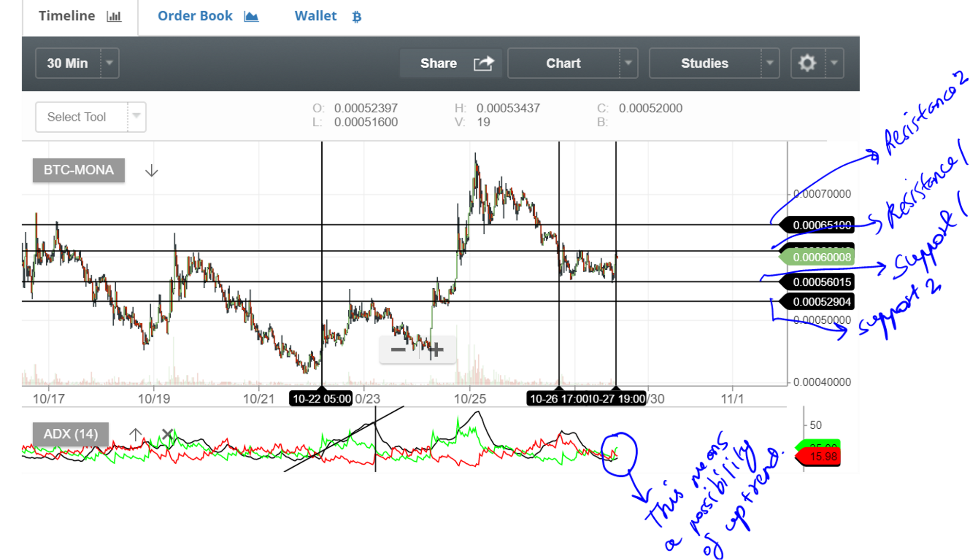969x560 pixels.
Task: Click the Order Book area chart icon
Action: pyautogui.click(x=251, y=17)
